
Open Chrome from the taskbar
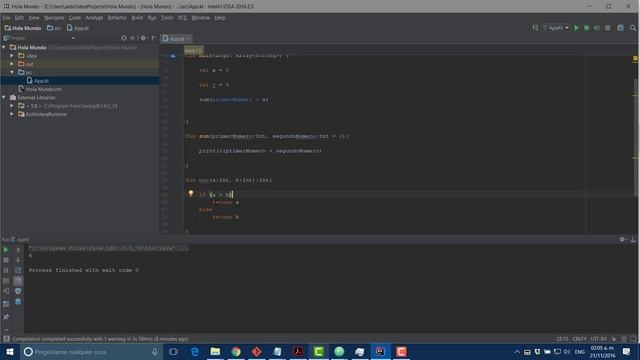pos(236,352)
